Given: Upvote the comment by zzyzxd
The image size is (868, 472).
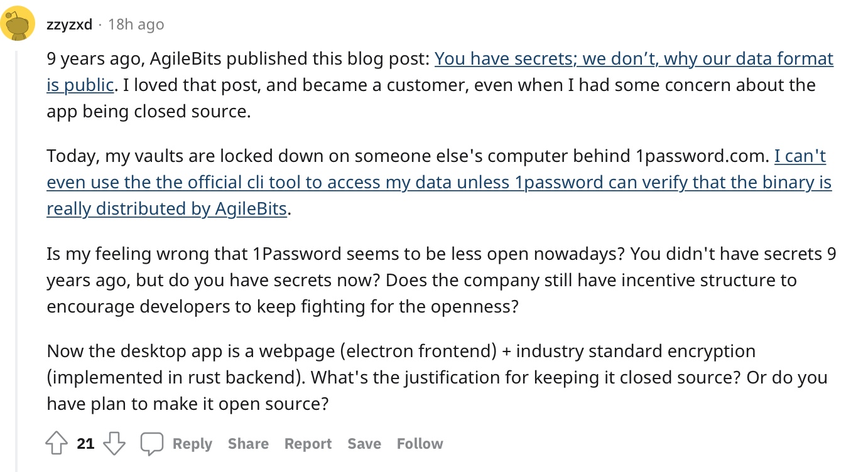Looking at the screenshot, I should click(57, 444).
